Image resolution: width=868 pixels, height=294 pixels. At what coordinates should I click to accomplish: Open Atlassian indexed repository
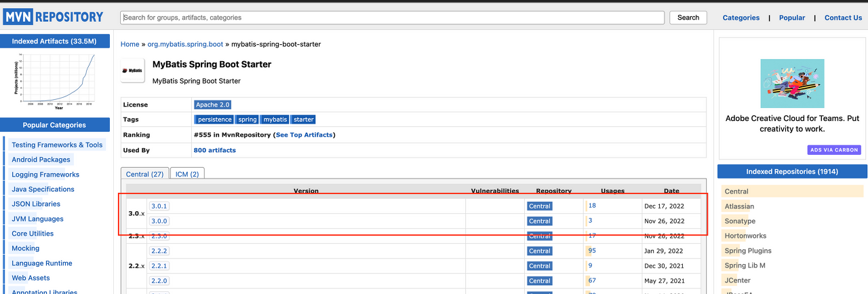pos(739,206)
